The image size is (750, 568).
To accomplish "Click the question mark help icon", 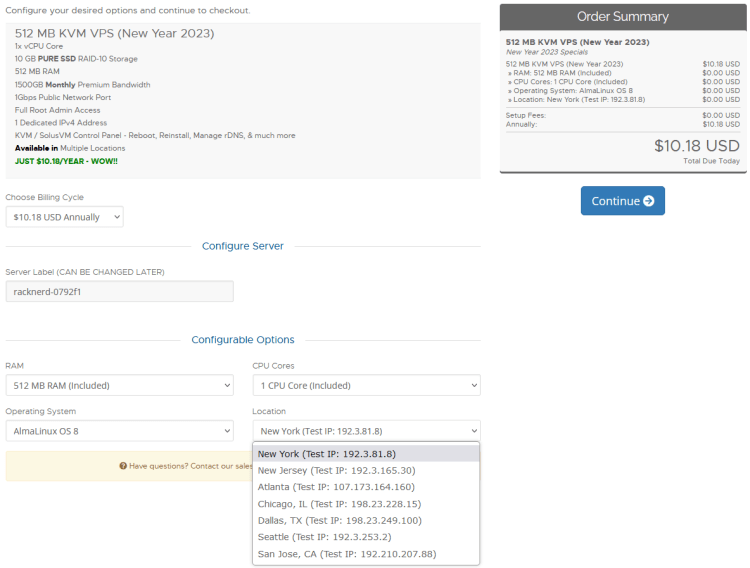I will coord(123,466).
